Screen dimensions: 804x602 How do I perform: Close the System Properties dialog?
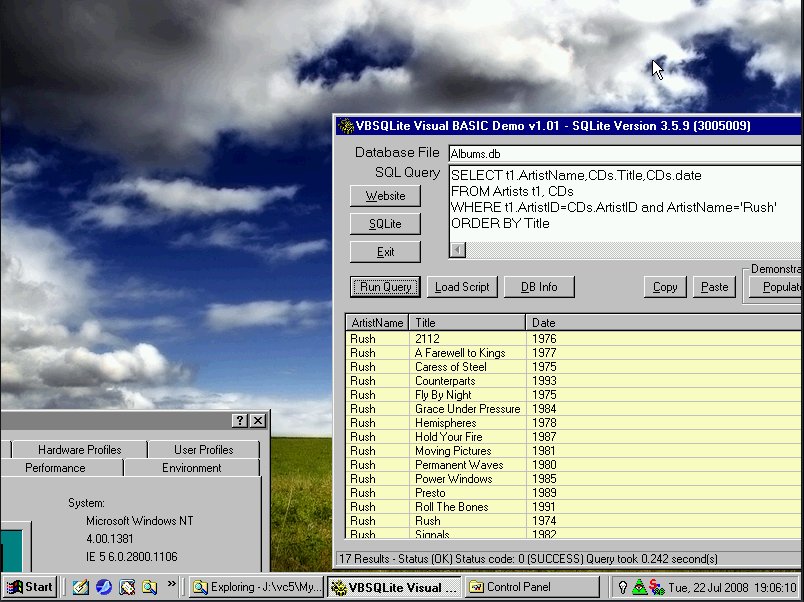coord(258,421)
